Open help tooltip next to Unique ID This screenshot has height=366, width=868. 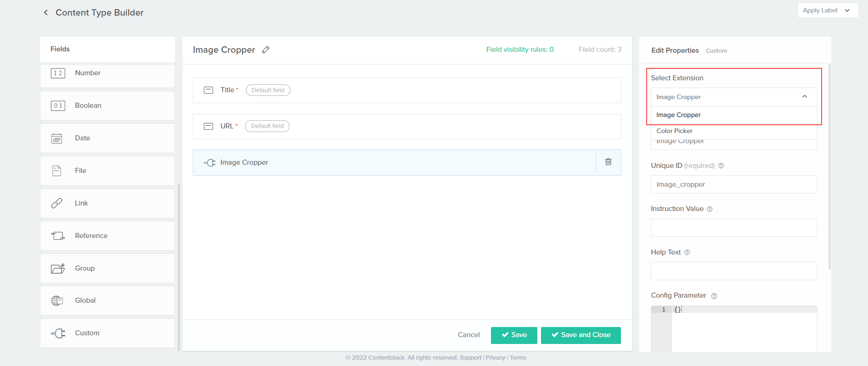[x=721, y=166]
